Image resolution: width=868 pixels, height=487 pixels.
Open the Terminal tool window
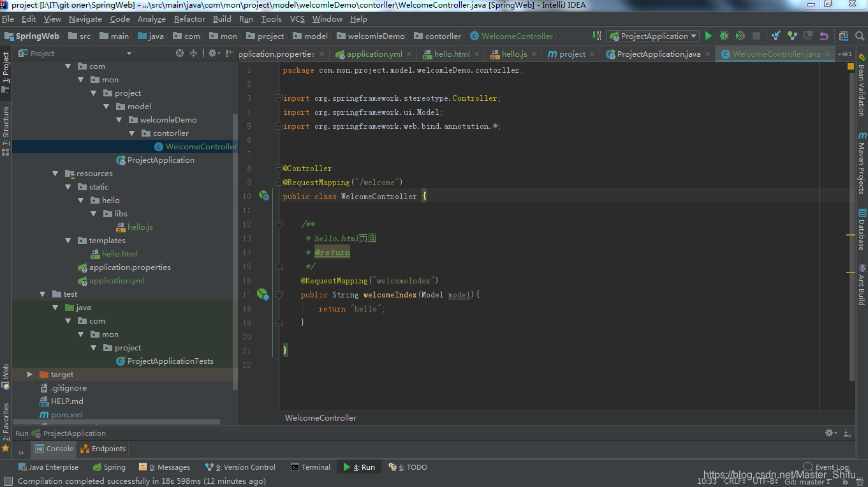pyautogui.click(x=311, y=467)
